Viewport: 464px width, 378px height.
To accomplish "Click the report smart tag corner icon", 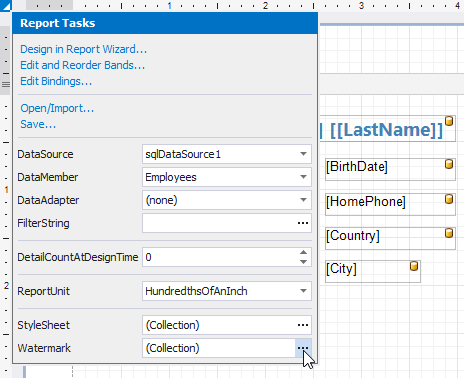I will 6,6.
